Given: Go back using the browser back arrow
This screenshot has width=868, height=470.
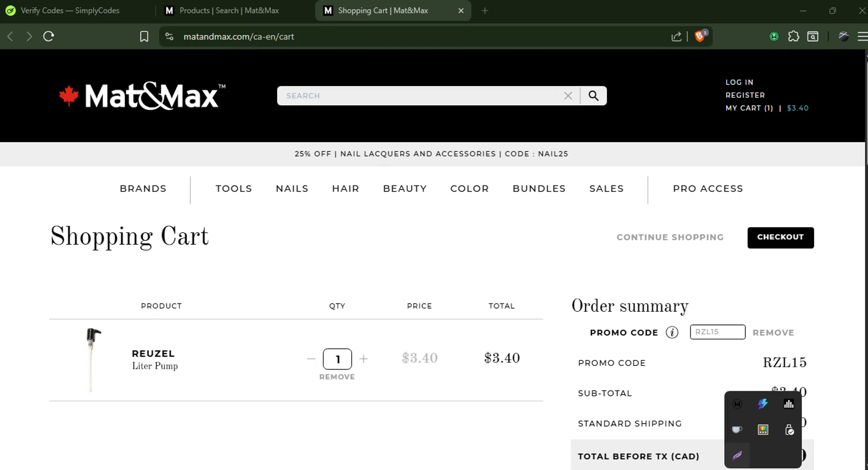Looking at the screenshot, I should pos(10,36).
